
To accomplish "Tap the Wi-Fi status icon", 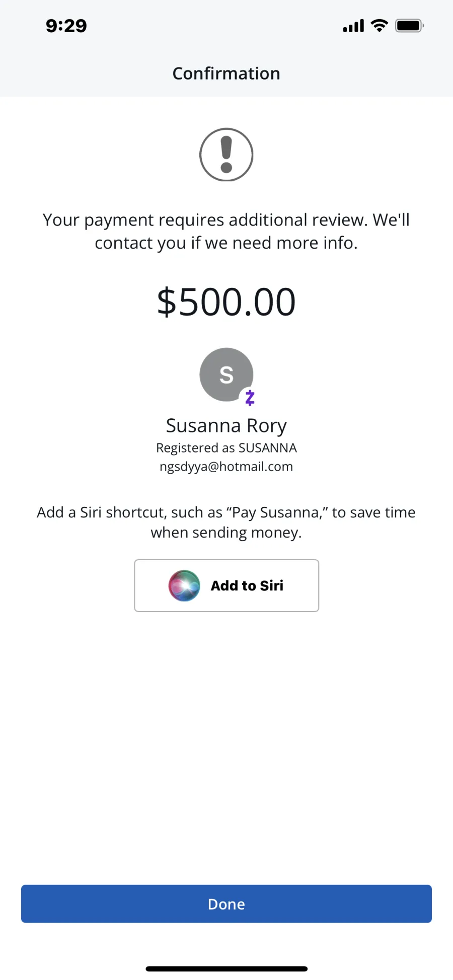I will 379,26.
